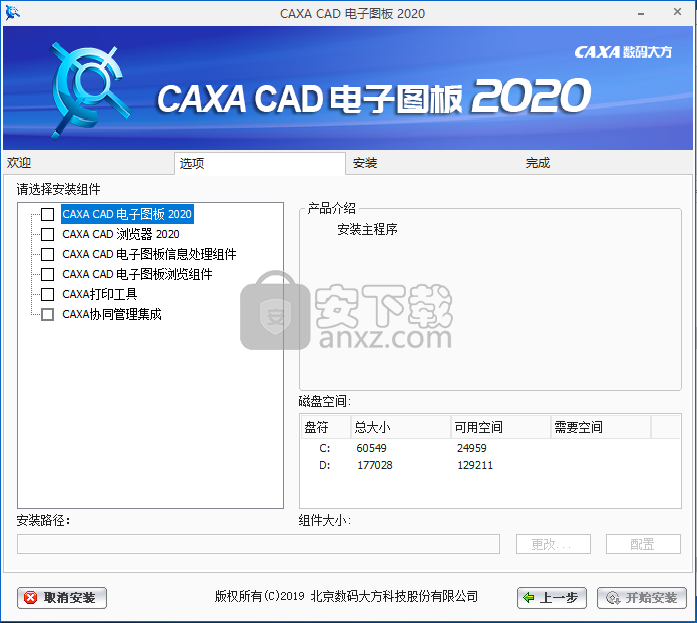Viewport: 697px width, 623px height.
Task: Click the 需要空间 column header
Action: click(x=601, y=427)
